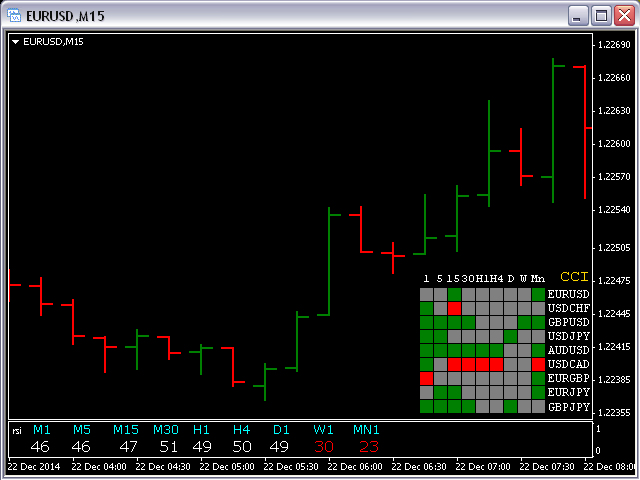The image size is (640, 480).
Task: Click the 22 Dec 07:00 time label
Action: (x=483, y=467)
